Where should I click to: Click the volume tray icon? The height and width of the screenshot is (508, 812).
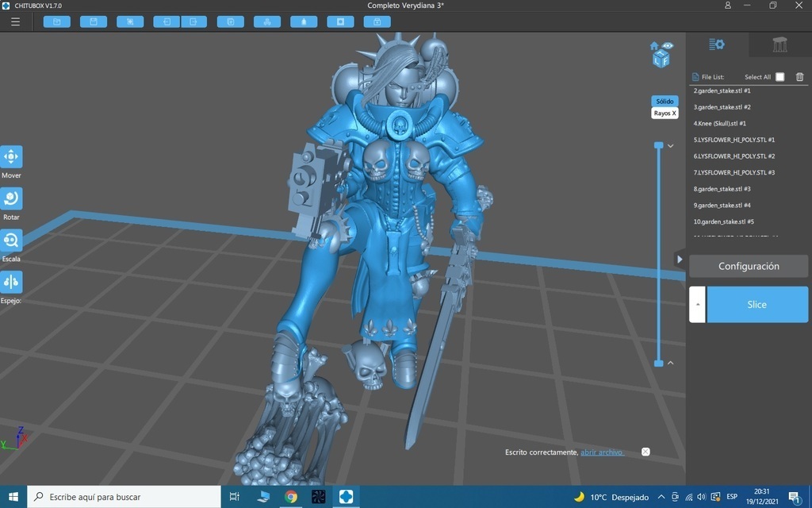point(702,497)
